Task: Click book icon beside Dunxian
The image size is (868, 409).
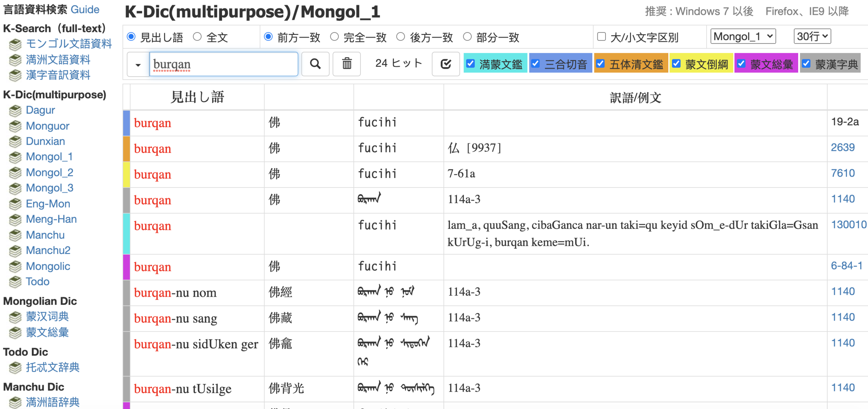Action: [x=15, y=141]
